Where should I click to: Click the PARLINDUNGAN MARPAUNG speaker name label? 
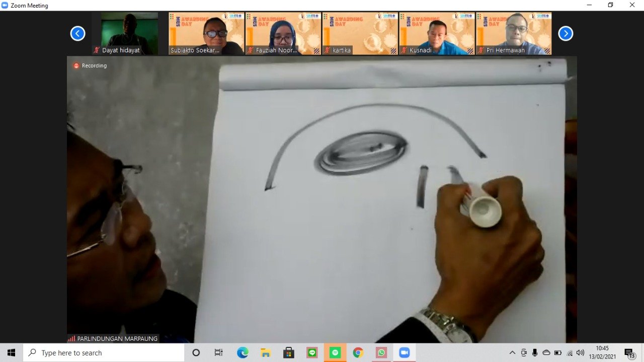[x=117, y=339]
